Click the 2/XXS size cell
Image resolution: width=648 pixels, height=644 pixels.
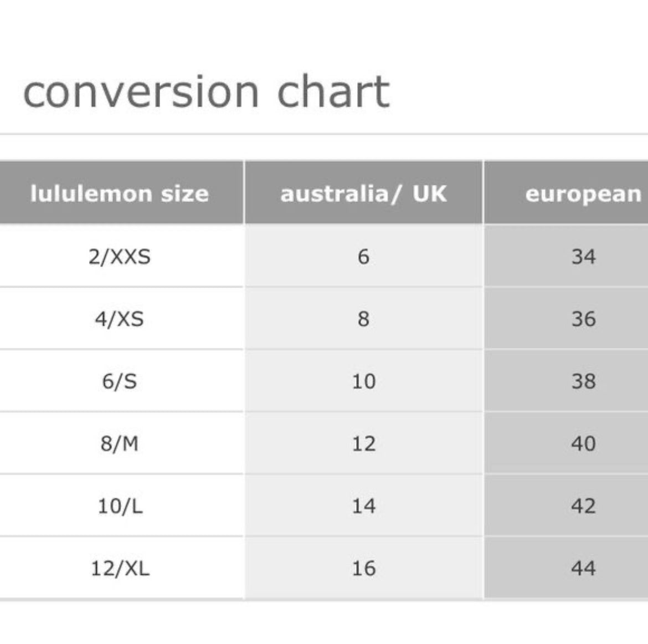pyautogui.click(x=121, y=256)
